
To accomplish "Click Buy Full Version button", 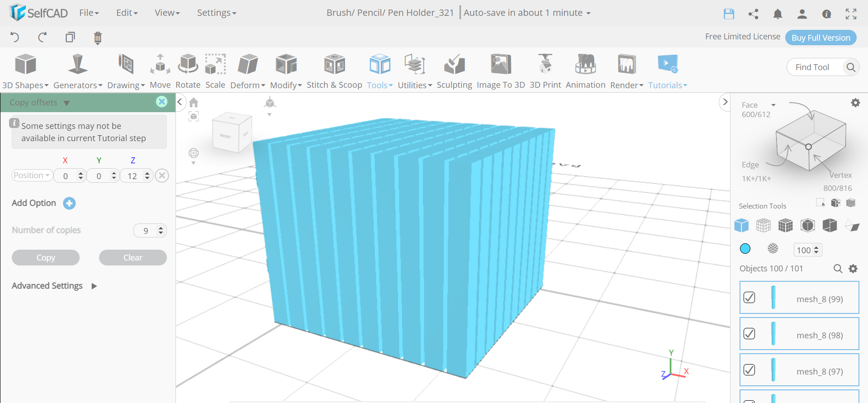I will 821,38.
